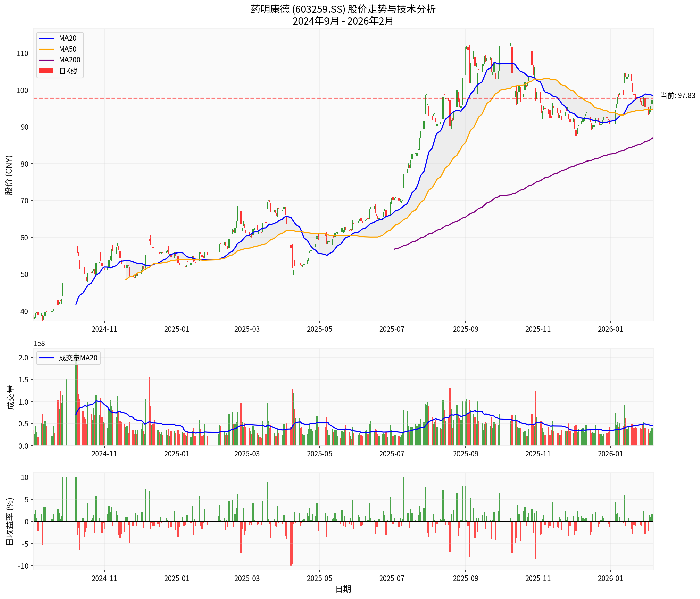Click the MA200 legend entry
The width and height of the screenshot is (700, 599).
coord(69,60)
